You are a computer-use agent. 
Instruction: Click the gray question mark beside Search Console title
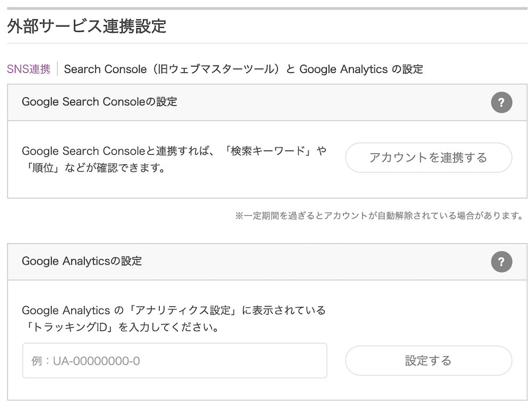(x=502, y=102)
